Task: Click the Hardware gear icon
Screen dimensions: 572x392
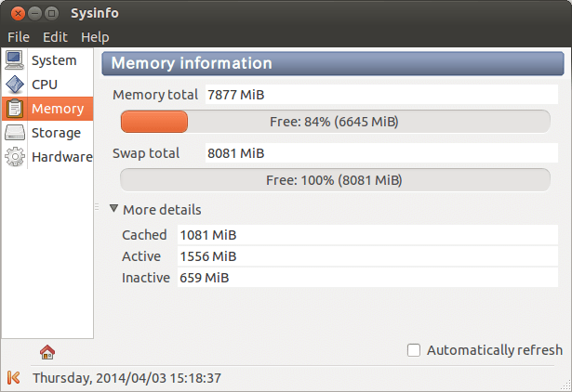Action: [15, 157]
